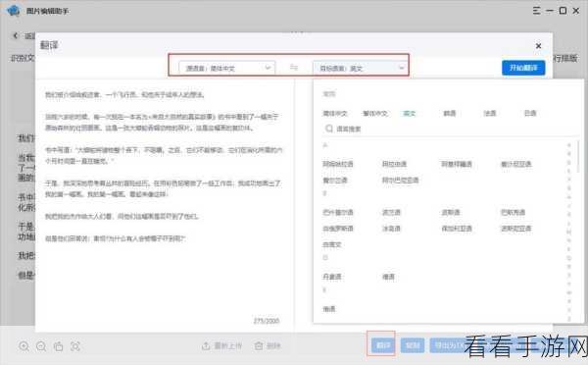This screenshot has height=365, width=588.
Task: Choose 波斯语 in the language list
Action: 451,212
